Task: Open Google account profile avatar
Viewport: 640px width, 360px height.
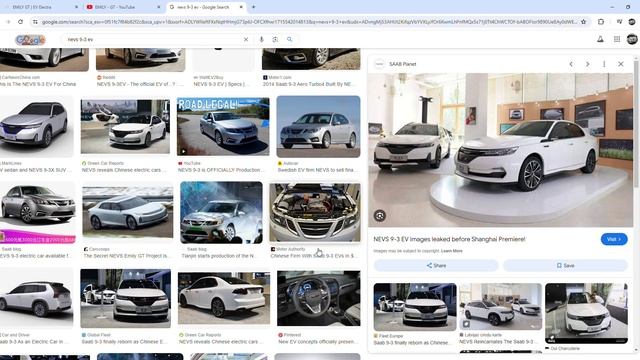Action: click(632, 39)
